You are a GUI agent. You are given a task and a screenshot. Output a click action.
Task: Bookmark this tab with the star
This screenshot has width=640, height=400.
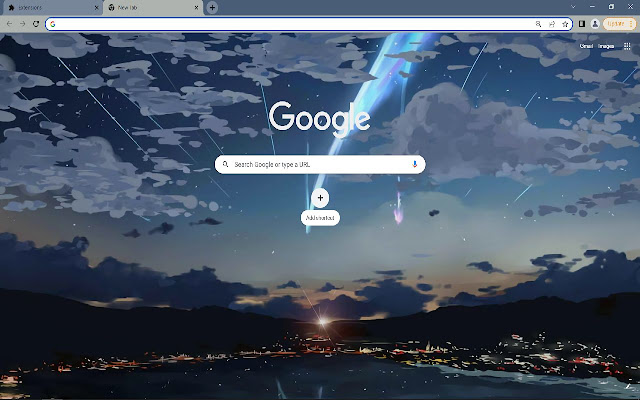click(565, 24)
